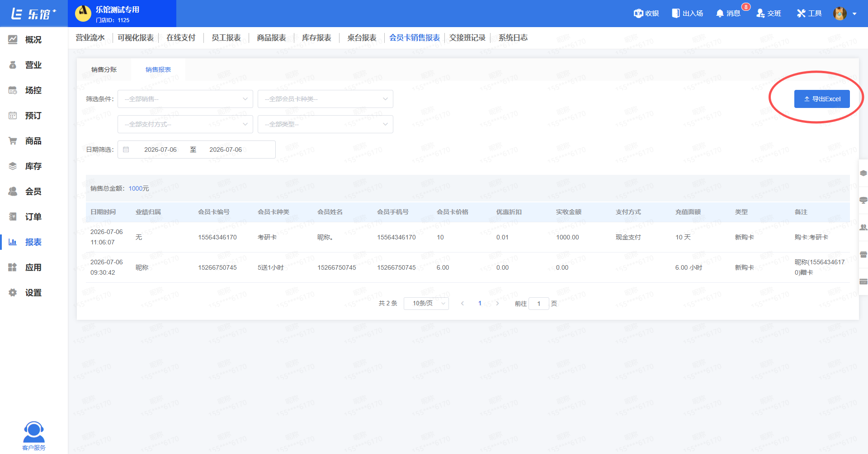Open the 概况 overview section icon

pos(13,40)
